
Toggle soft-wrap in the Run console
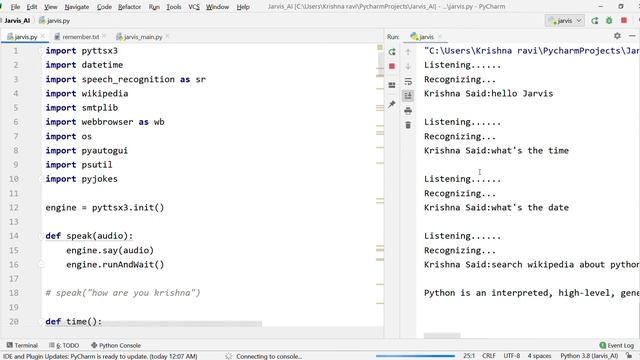point(408,82)
